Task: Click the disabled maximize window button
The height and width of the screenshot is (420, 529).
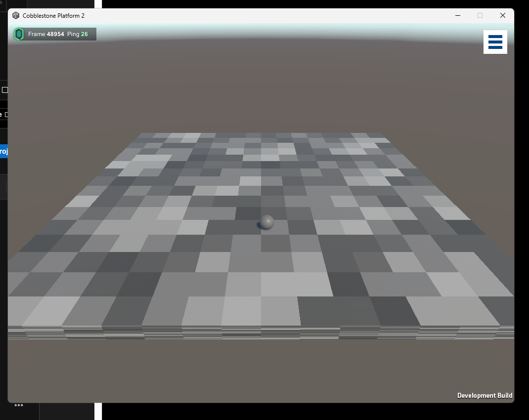Action: pyautogui.click(x=480, y=15)
